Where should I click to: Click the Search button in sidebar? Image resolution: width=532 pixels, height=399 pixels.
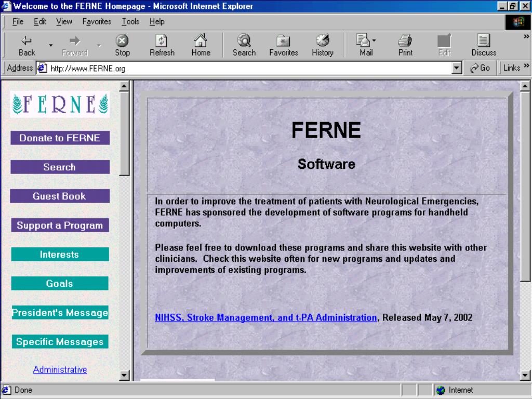[x=60, y=167]
